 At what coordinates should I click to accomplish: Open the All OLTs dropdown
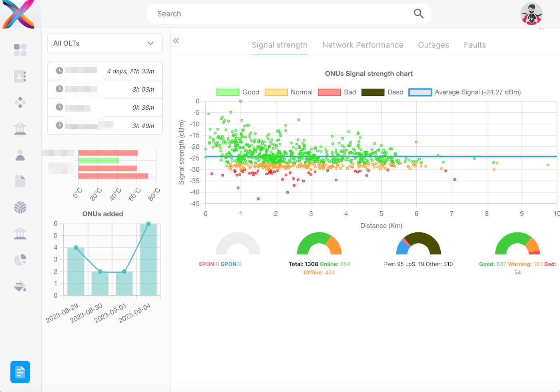[104, 43]
